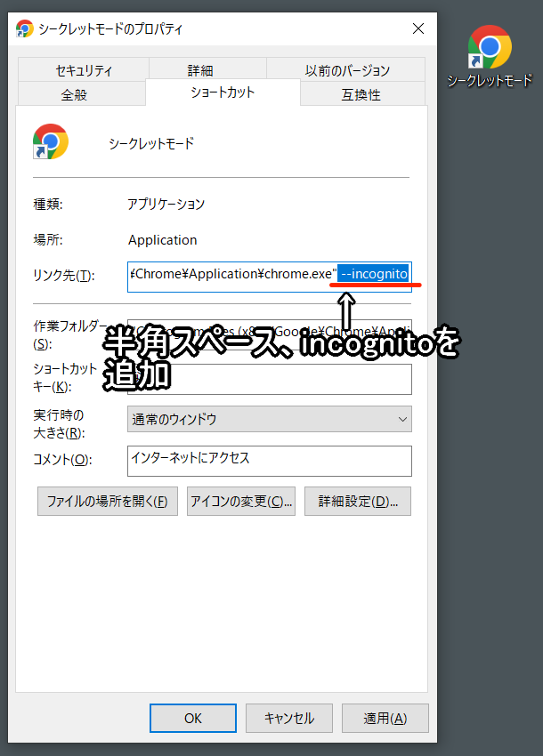The image size is (543, 756).
Task: Click アイコンの変更 button
Action: (x=241, y=502)
